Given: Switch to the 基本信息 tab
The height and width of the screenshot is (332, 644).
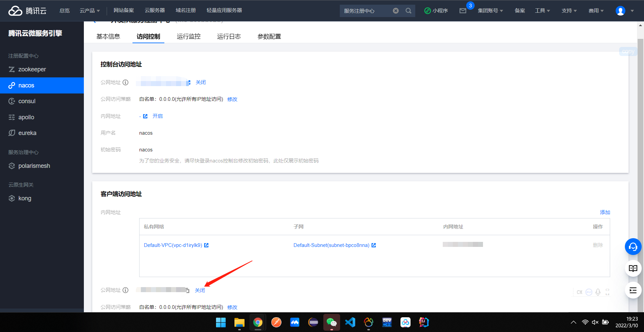Looking at the screenshot, I should click(x=108, y=37).
